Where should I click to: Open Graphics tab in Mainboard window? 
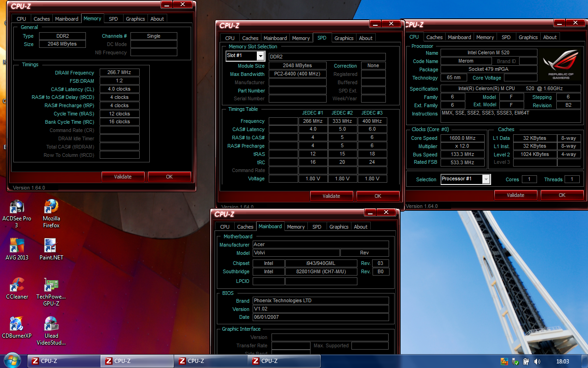tap(339, 227)
